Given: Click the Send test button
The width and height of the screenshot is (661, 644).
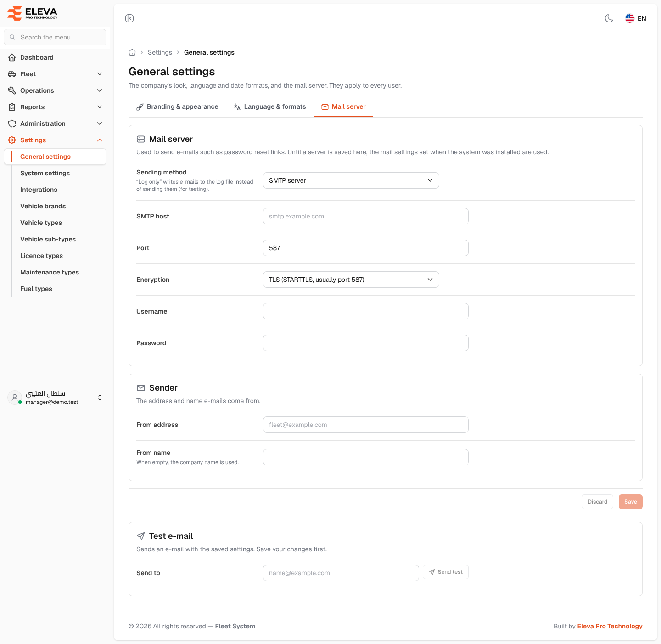Looking at the screenshot, I should tap(446, 572).
